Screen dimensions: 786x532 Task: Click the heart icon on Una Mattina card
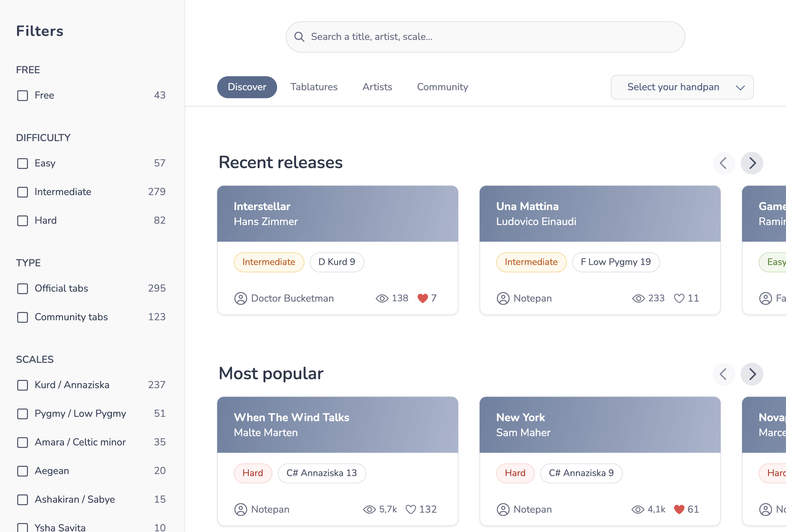(679, 298)
